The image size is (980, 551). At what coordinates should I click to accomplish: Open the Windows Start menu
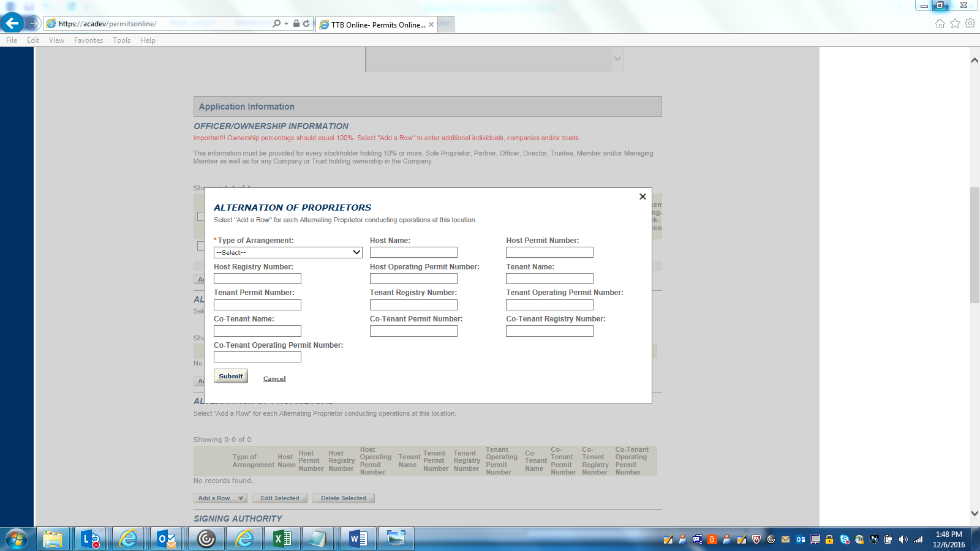coord(17,539)
